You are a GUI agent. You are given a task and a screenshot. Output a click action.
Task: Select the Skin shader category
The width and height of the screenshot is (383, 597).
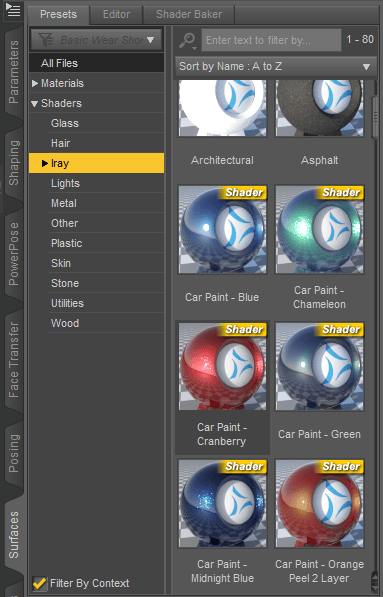point(107,263)
